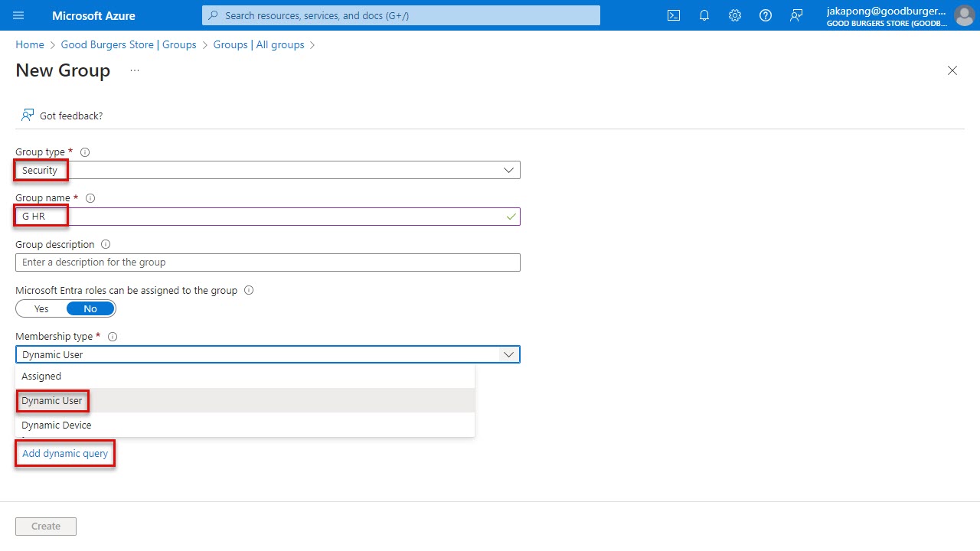The image size is (980, 551).
Task: Keep Entra roles assignment on No
Action: tap(90, 308)
